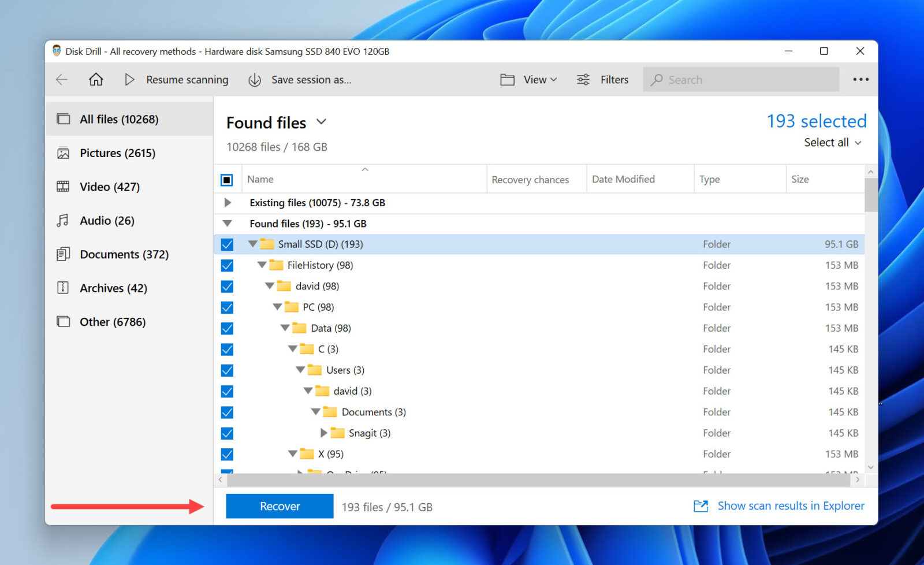Viewport: 924px width, 565px height.
Task: Open the Video category
Action: [110, 187]
